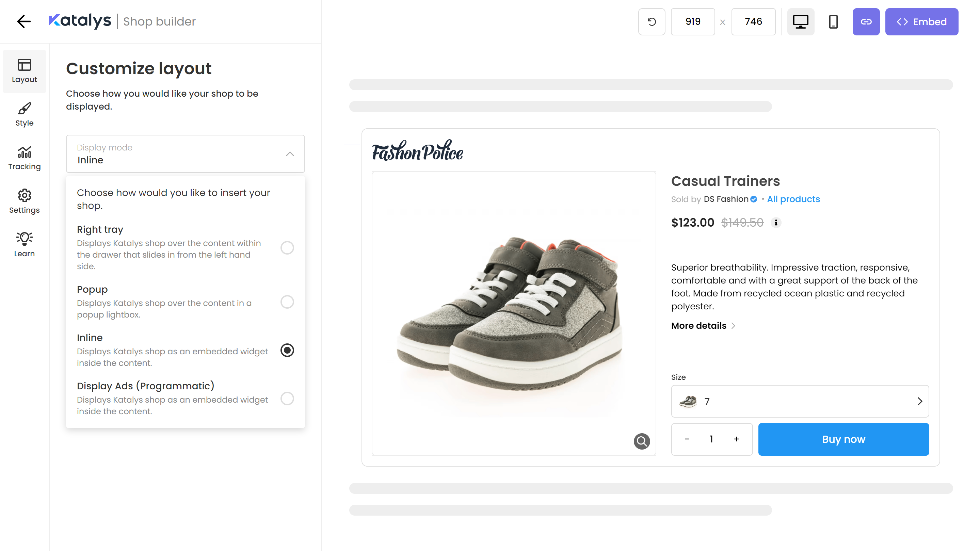
Task: Click the reset dimensions icon
Action: click(651, 22)
